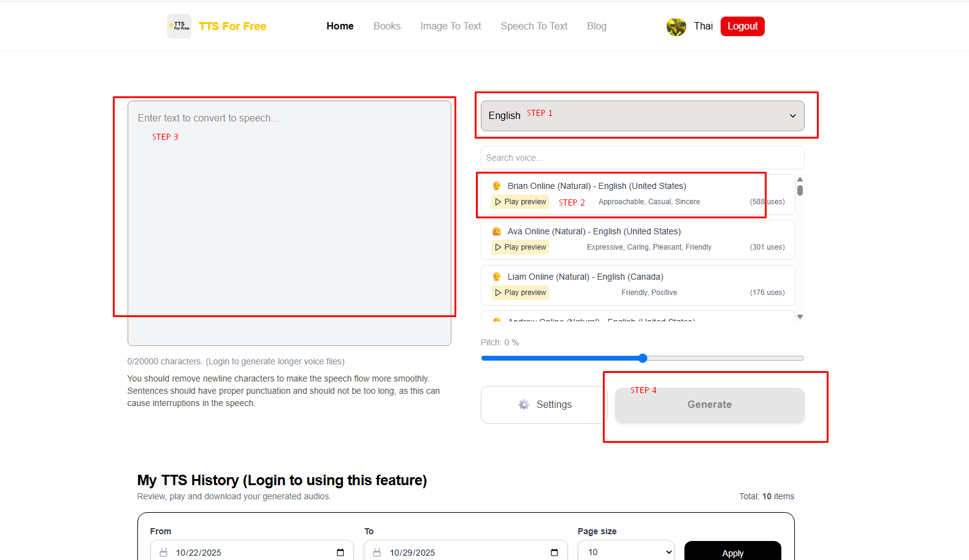Open the Books page
This screenshot has width=969, height=560.
(x=387, y=26)
